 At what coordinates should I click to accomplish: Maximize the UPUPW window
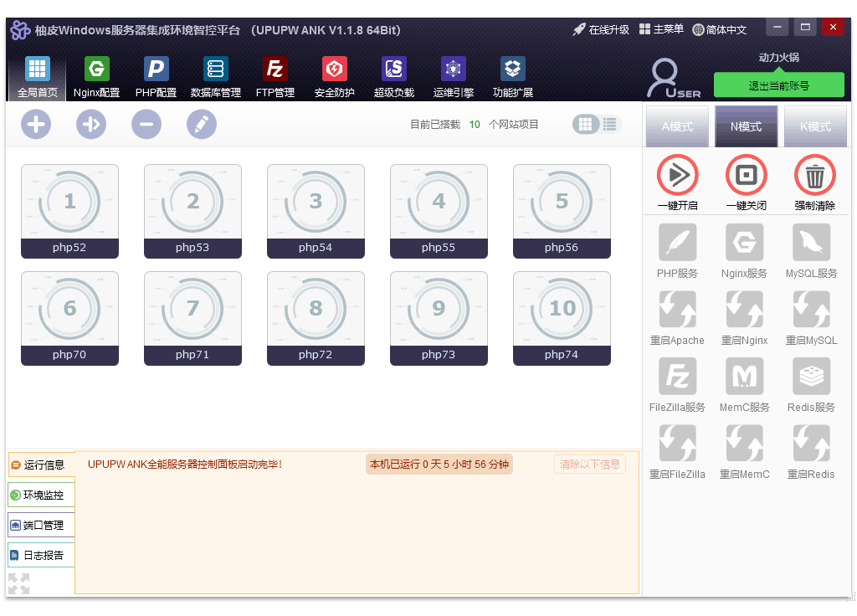coord(805,27)
